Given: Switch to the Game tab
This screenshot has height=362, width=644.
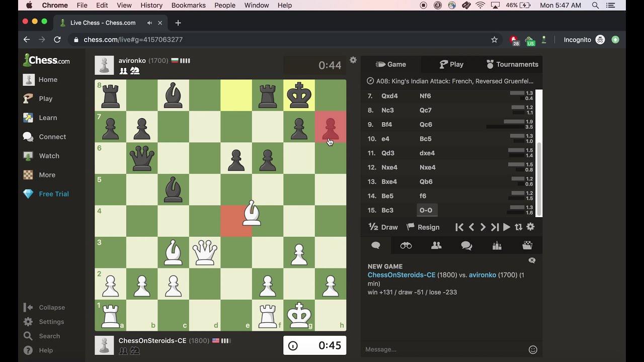Looking at the screenshot, I should click(391, 64).
